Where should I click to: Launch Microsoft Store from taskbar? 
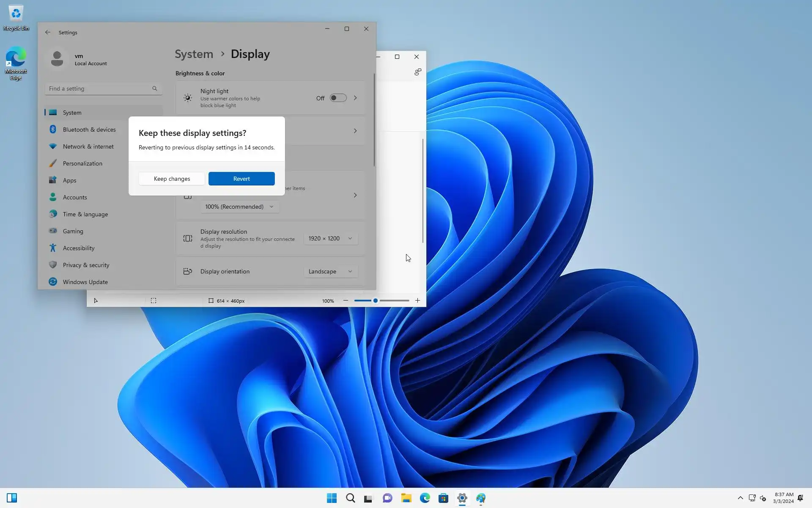(x=443, y=498)
